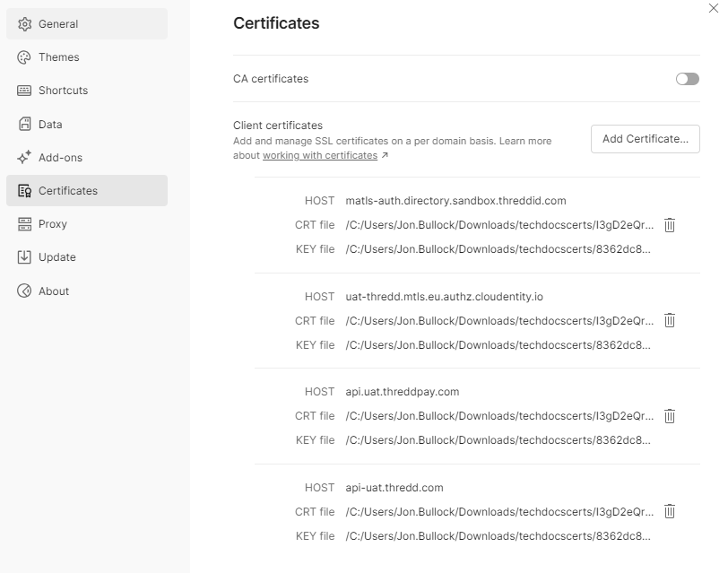Select the Add-ons settings tab
The width and height of the screenshot is (728, 573).
(87, 158)
